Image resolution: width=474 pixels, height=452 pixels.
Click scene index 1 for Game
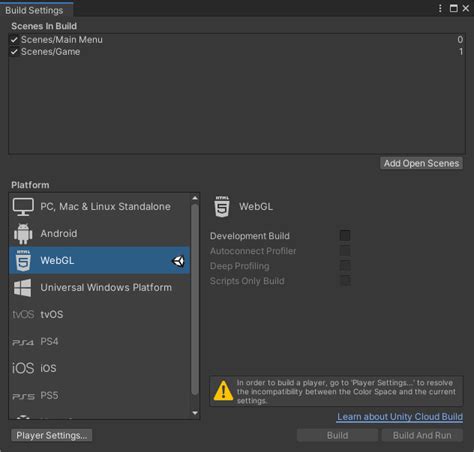click(461, 52)
